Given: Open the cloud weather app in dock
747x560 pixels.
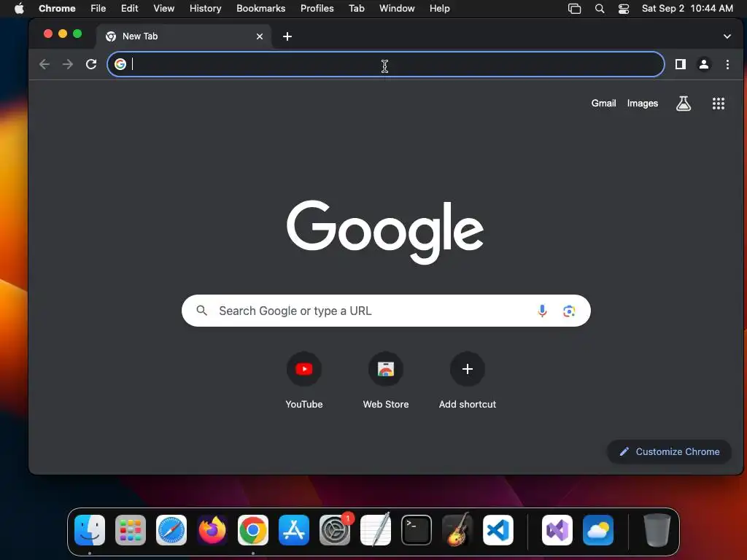Looking at the screenshot, I should (598, 530).
